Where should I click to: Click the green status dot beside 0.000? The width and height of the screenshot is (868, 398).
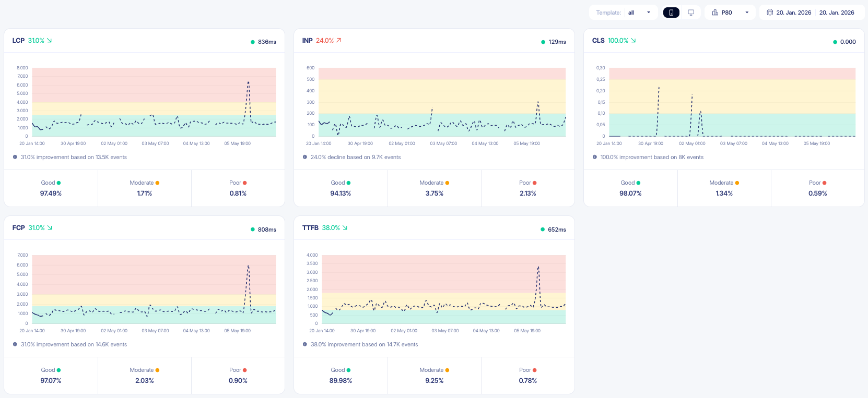point(835,42)
